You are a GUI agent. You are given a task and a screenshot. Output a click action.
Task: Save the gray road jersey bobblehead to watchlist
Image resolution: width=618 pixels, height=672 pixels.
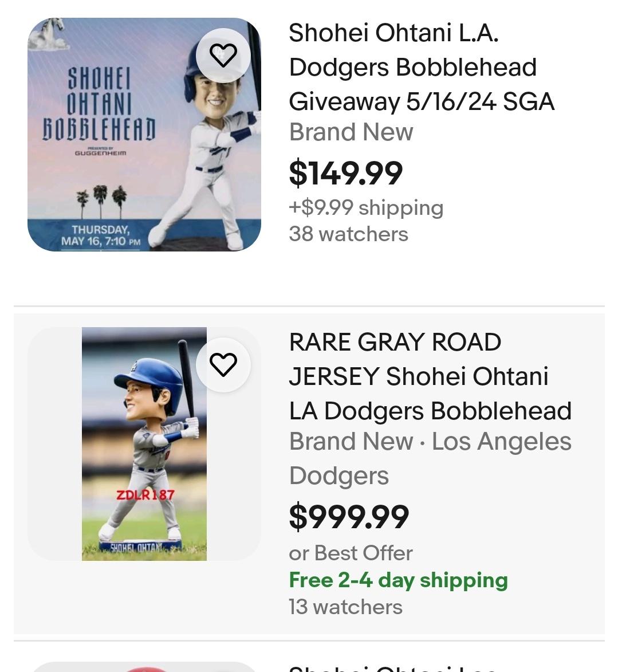click(223, 365)
